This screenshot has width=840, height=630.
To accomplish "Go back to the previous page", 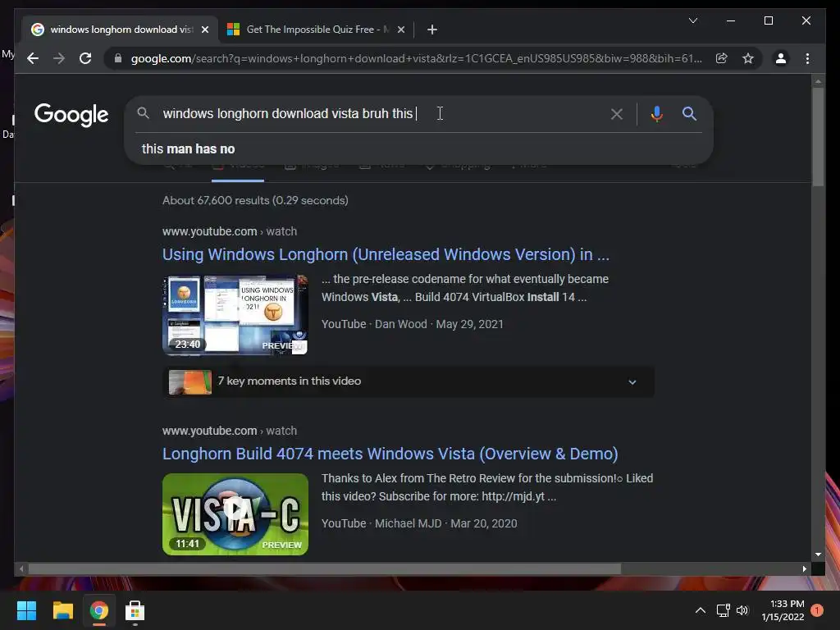I will click(x=33, y=58).
